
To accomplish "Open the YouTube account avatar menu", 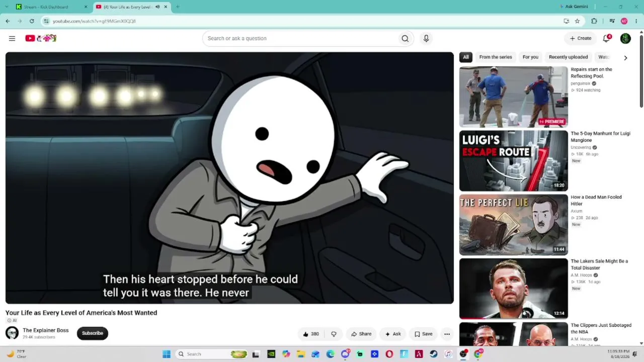I will (x=625, y=38).
